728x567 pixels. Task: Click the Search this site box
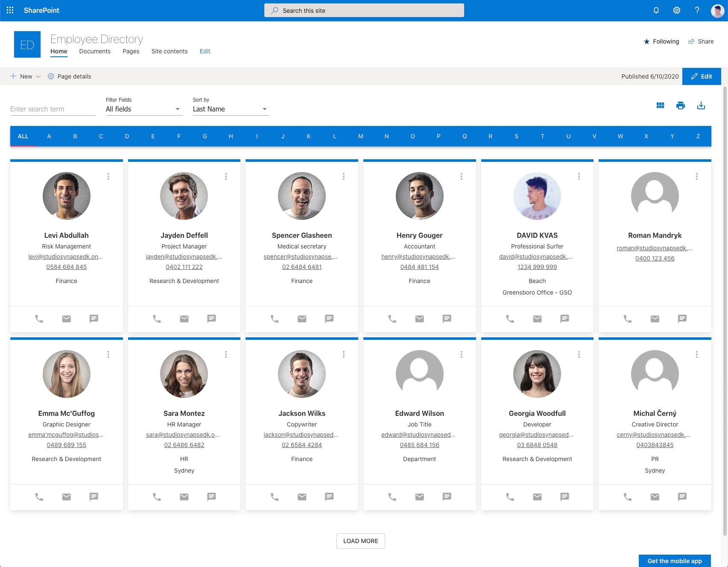[x=364, y=10]
